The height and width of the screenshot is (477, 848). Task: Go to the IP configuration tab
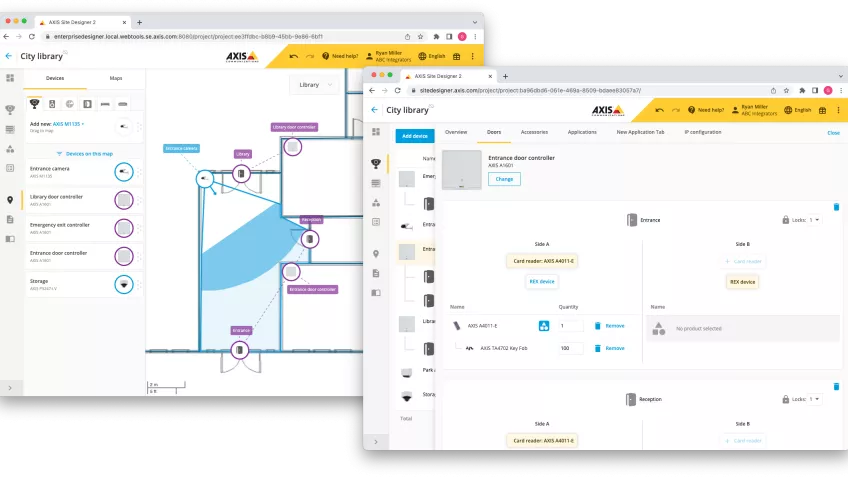click(x=702, y=132)
